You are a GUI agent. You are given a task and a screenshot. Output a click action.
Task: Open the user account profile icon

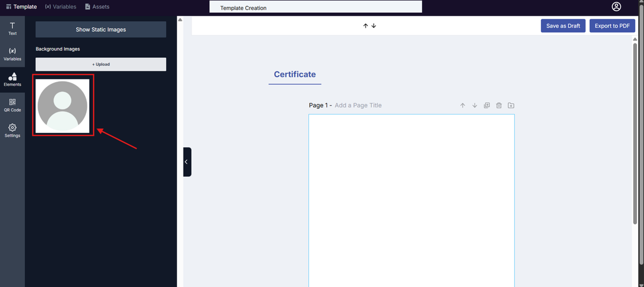pyautogui.click(x=616, y=6)
